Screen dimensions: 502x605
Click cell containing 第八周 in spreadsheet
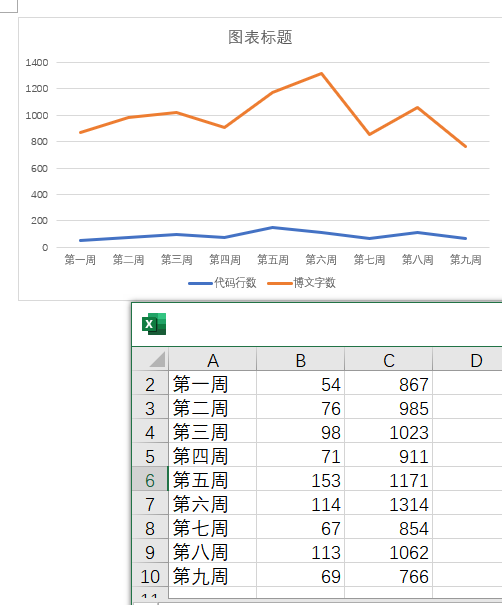click(213, 551)
